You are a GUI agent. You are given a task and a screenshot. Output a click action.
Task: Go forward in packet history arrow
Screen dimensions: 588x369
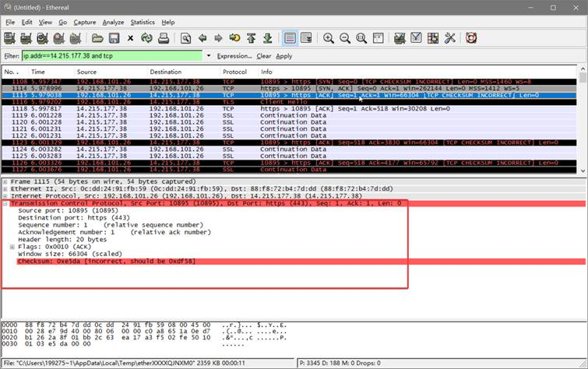218,38
